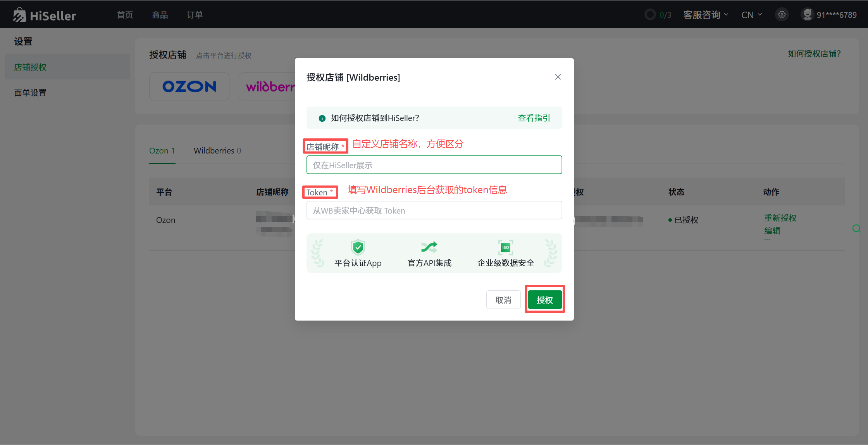The image size is (868, 445).
Task: Click the 查看指引 link
Action: pos(534,118)
